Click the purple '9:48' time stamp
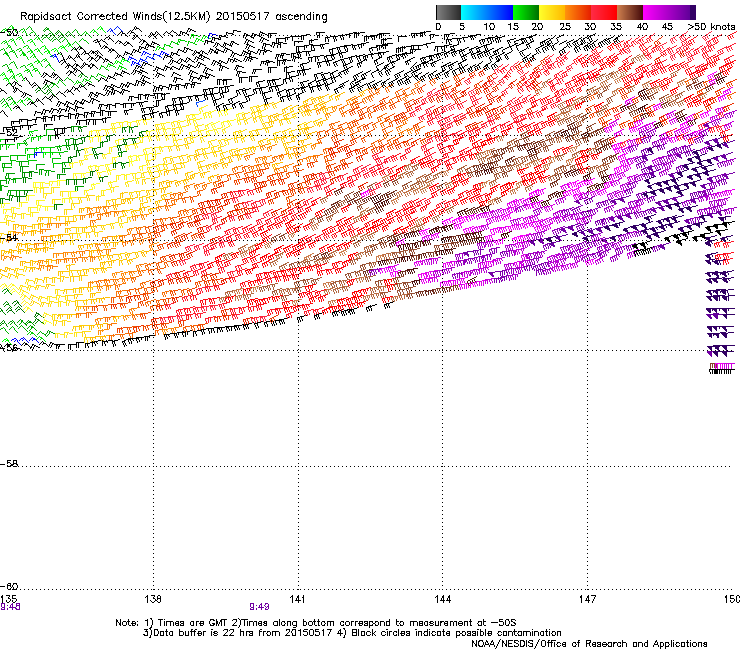 click(x=10, y=607)
